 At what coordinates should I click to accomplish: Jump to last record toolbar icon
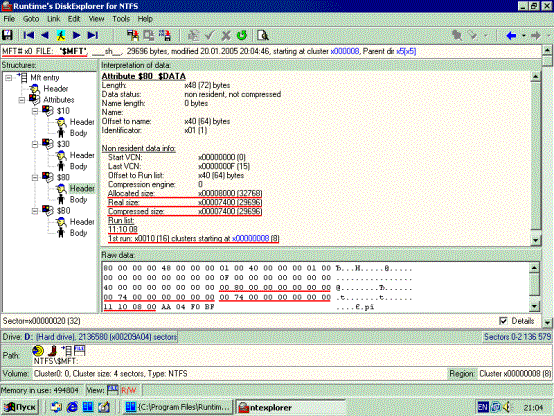93,35
